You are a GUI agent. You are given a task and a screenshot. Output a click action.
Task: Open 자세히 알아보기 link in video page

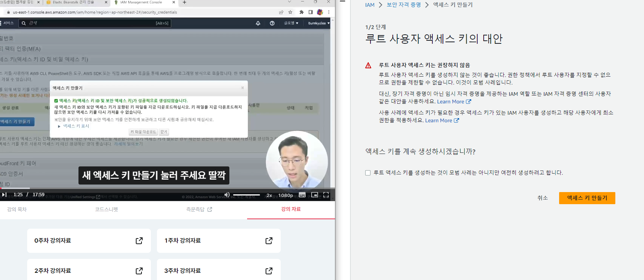pyautogui.click(x=128, y=144)
